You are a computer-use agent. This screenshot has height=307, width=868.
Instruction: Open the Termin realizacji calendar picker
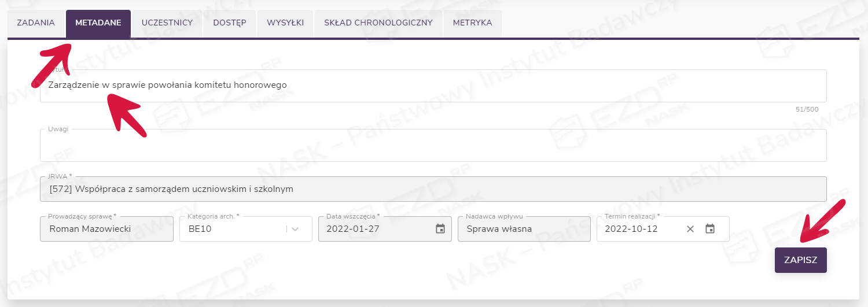710,229
